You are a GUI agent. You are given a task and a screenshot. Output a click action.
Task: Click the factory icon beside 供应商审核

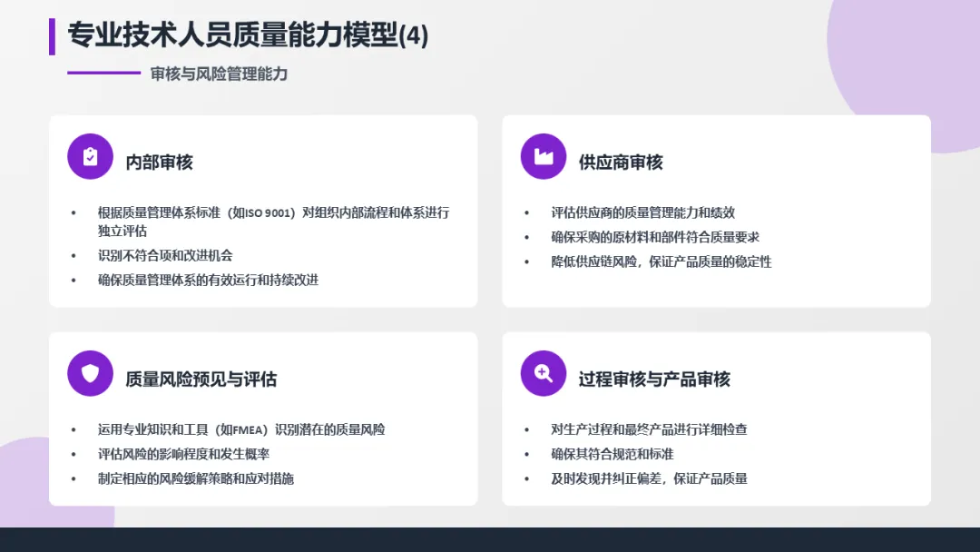pos(544,156)
